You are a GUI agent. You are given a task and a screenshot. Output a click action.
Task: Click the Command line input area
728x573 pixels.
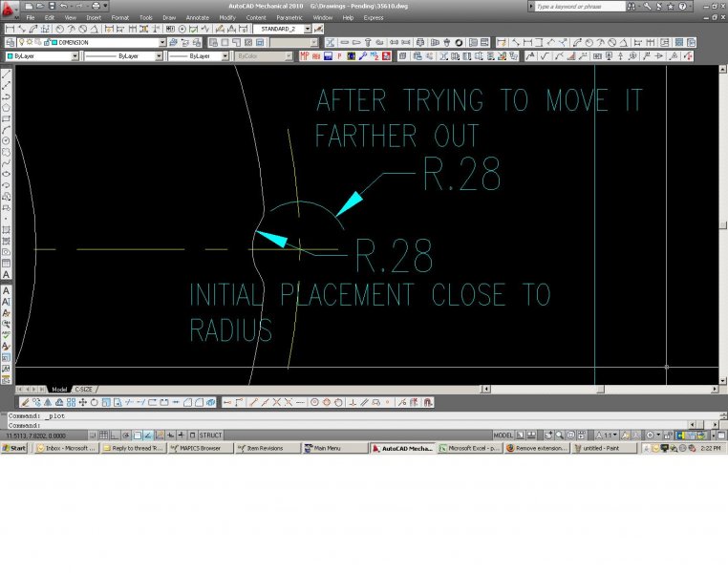pyautogui.click(x=348, y=425)
